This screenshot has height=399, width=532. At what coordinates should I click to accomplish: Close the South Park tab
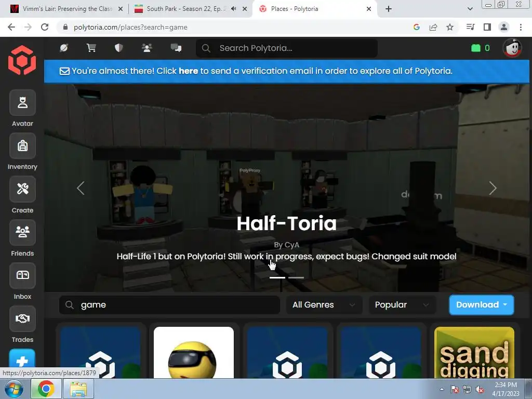(245, 9)
